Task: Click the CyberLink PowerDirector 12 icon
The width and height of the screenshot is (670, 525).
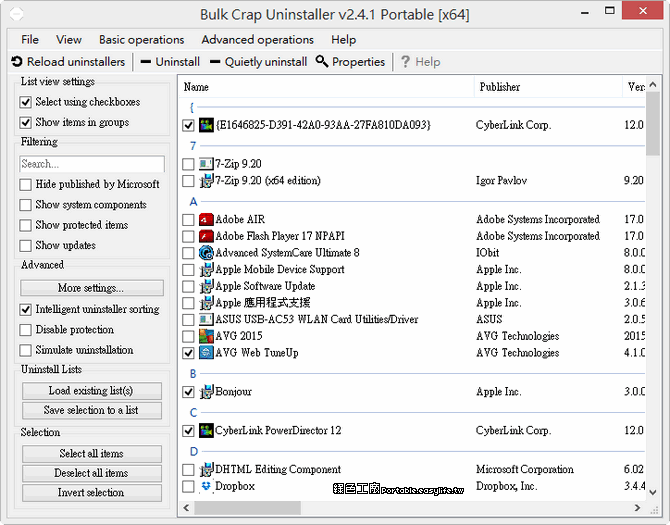Action: coord(206,431)
